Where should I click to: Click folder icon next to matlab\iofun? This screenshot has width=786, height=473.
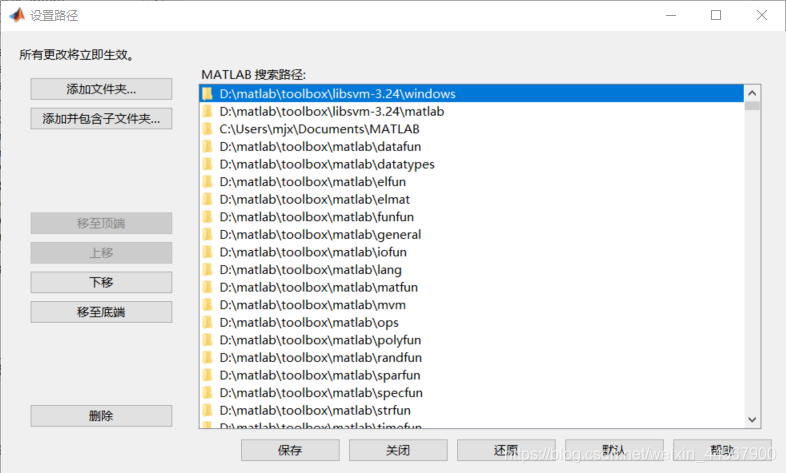(208, 252)
